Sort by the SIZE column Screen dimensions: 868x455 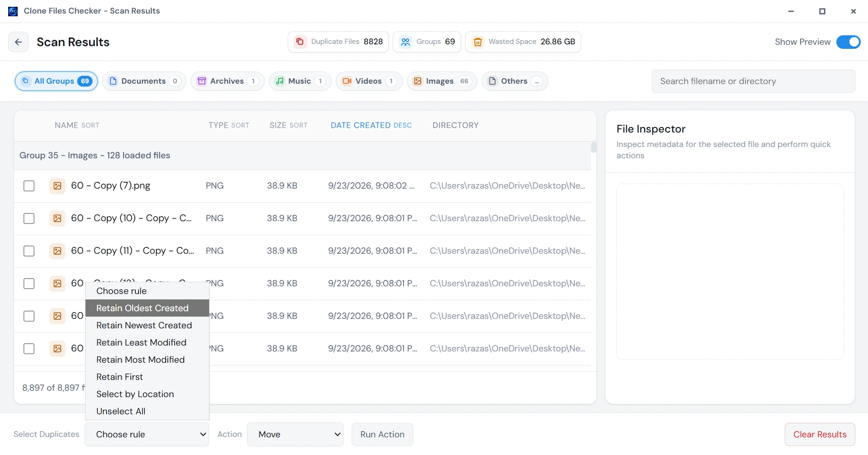click(288, 125)
